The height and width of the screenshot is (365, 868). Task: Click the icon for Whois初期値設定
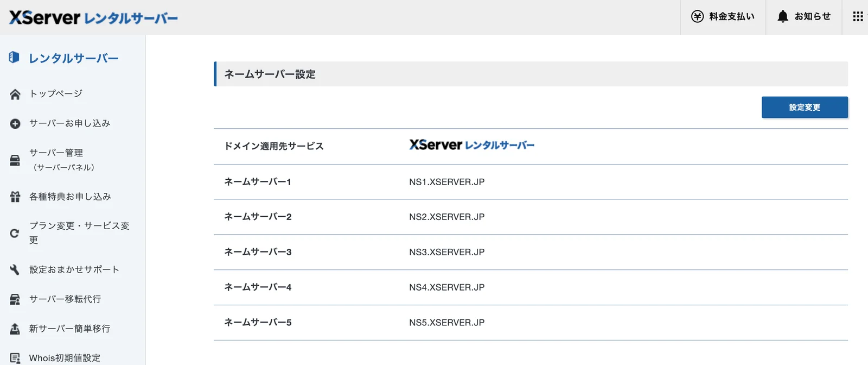pyautogui.click(x=15, y=358)
